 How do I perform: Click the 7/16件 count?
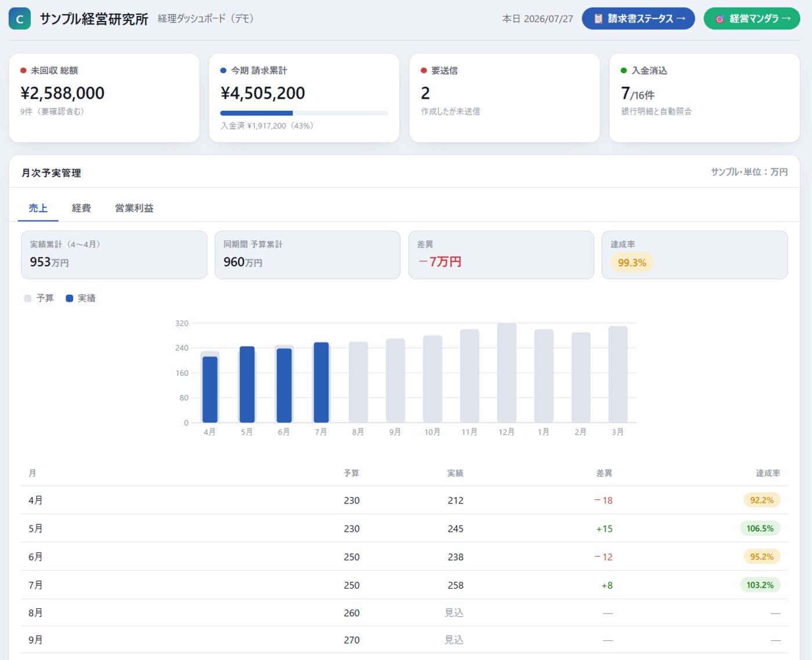[638, 93]
